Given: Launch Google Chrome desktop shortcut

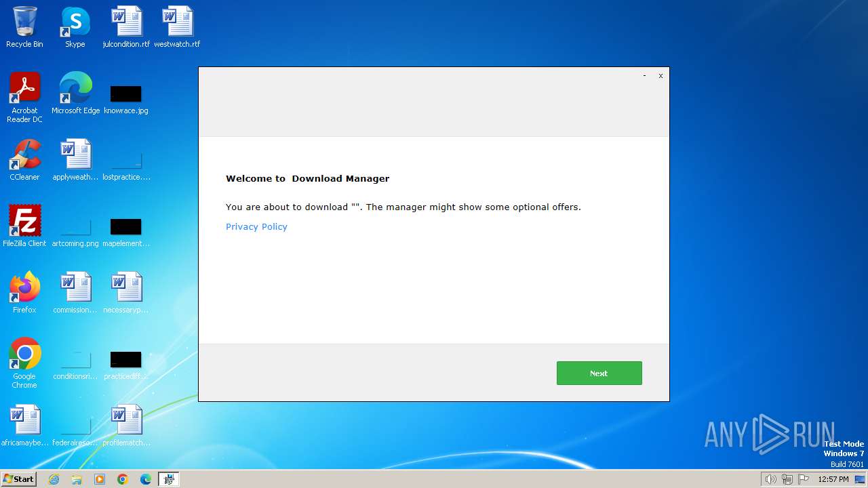Looking at the screenshot, I should [24, 363].
